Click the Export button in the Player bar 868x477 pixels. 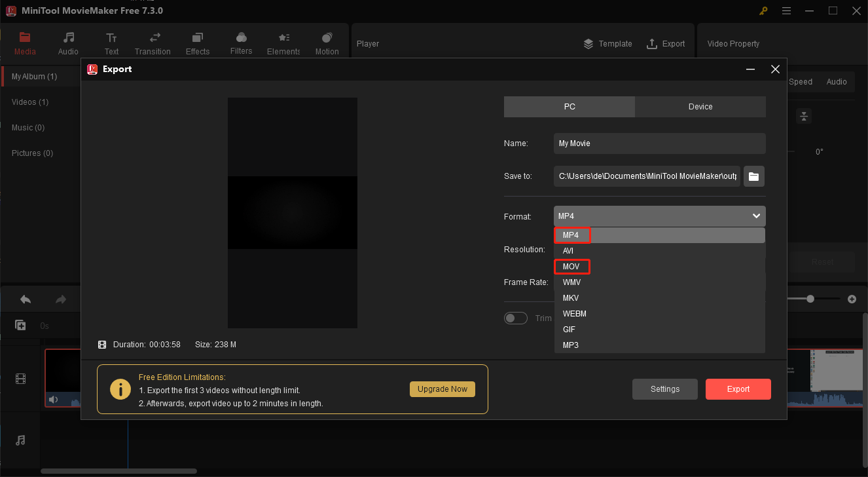click(666, 44)
